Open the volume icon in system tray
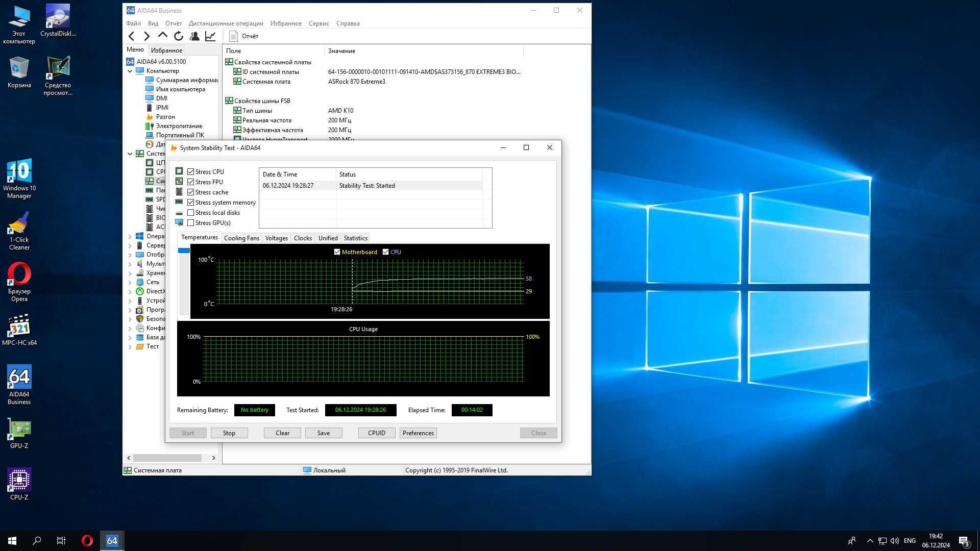The width and height of the screenshot is (980, 551). pyautogui.click(x=894, y=541)
